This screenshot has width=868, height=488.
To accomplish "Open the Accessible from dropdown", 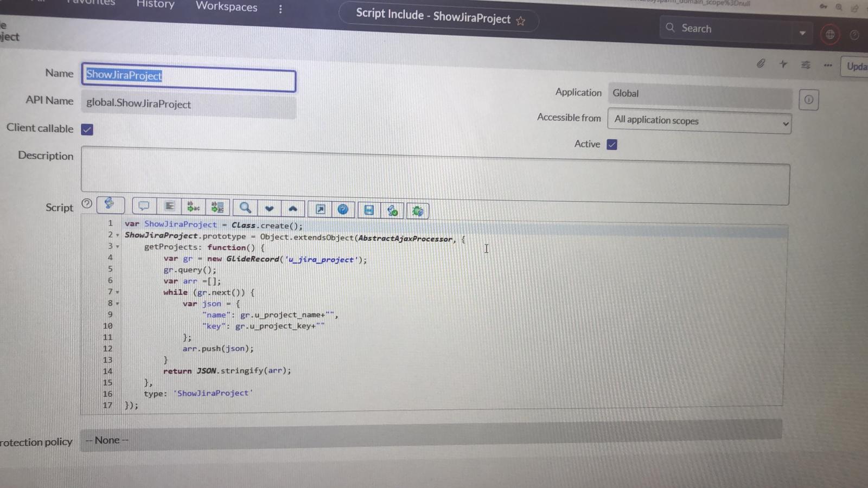I will click(699, 121).
